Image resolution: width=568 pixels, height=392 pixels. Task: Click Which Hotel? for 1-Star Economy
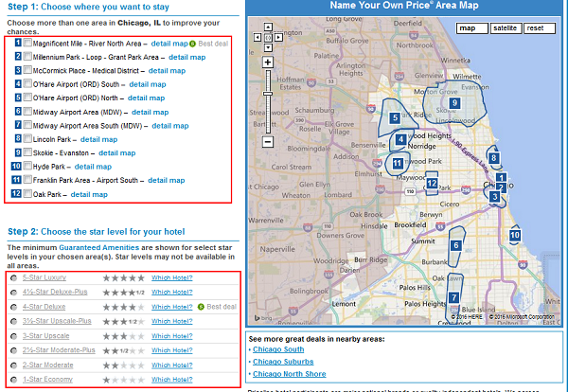coord(171,380)
